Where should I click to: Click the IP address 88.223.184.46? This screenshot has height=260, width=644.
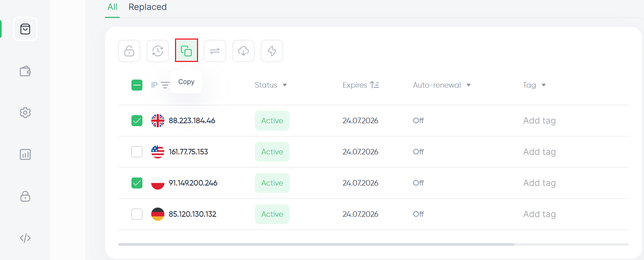(x=192, y=121)
